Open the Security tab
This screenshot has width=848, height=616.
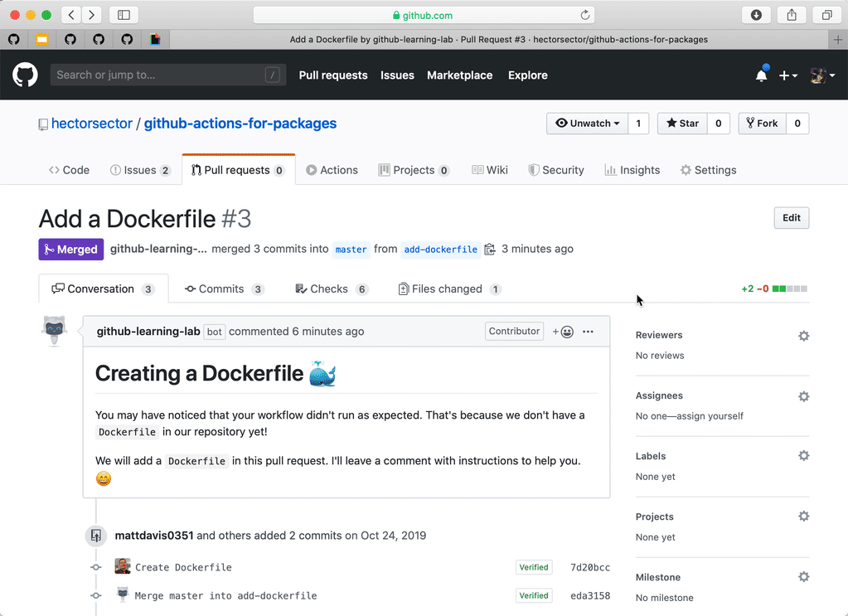pos(556,170)
